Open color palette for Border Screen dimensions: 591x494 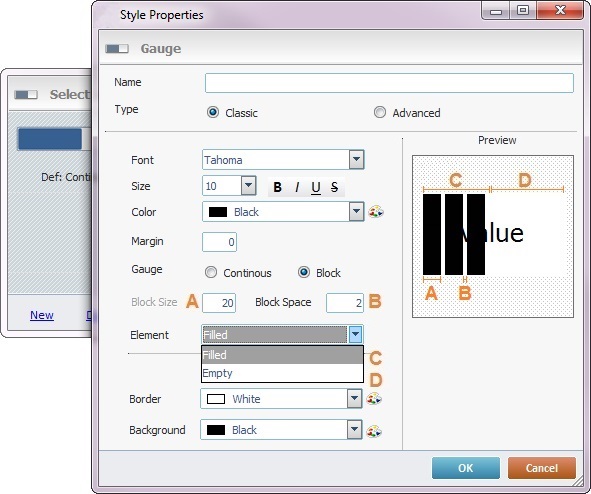[374, 399]
